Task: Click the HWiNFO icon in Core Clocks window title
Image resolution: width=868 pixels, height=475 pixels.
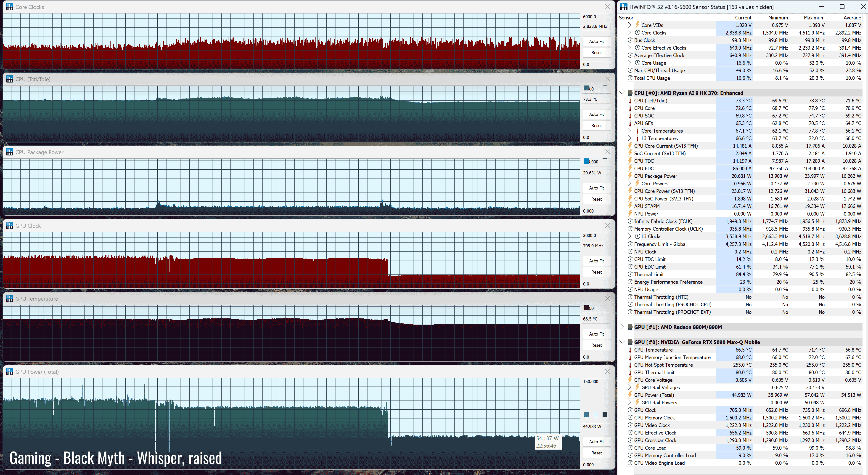Action: 9,7
